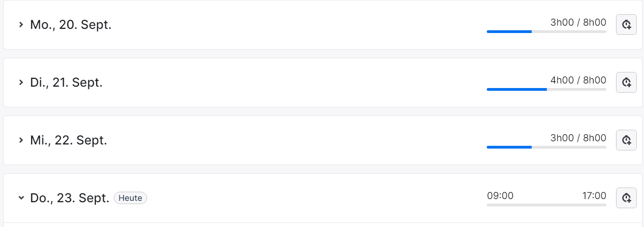Click the Monday 3h00 progress bar
This screenshot has width=644, height=227.
pyautogui.click(x=546, y=32)
